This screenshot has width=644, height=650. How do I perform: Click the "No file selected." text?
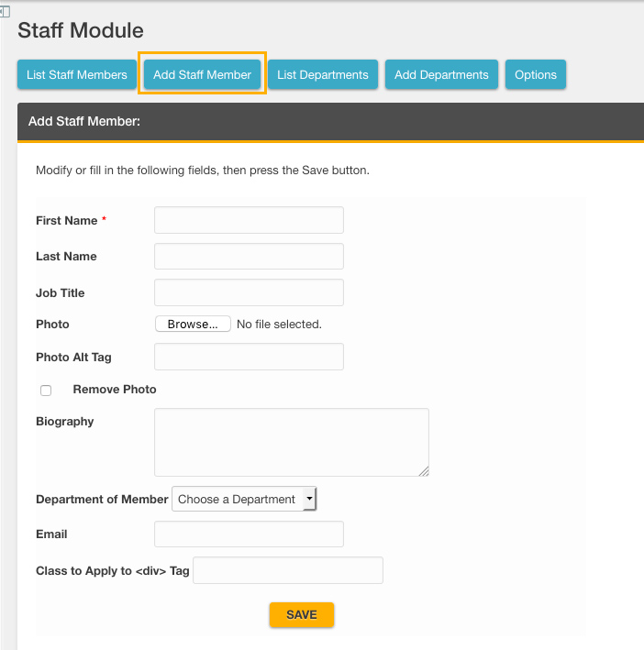click(279, 325)
